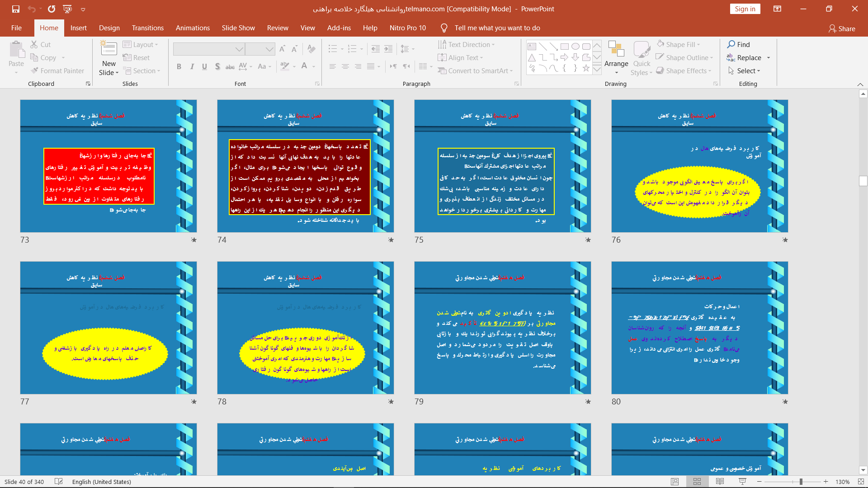Click the Zoom In plus button
Screen dimensions: 868x488
tap(826, 482)
